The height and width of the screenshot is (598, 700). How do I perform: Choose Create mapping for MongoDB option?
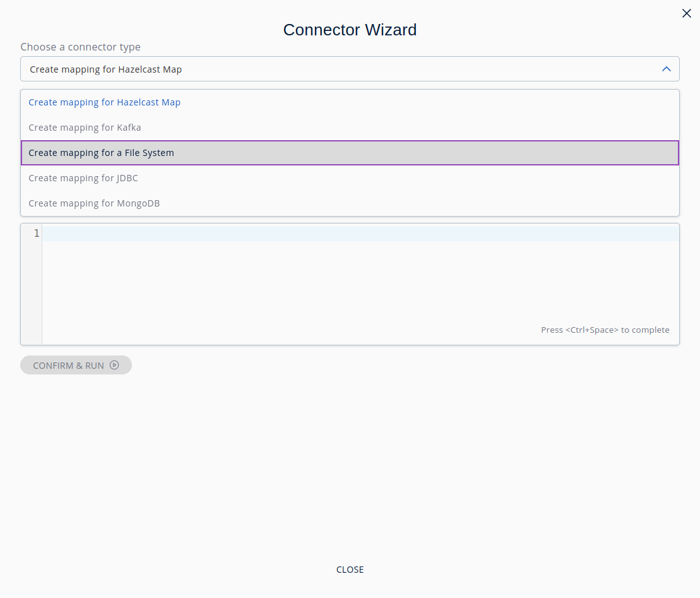coord(94,203)
